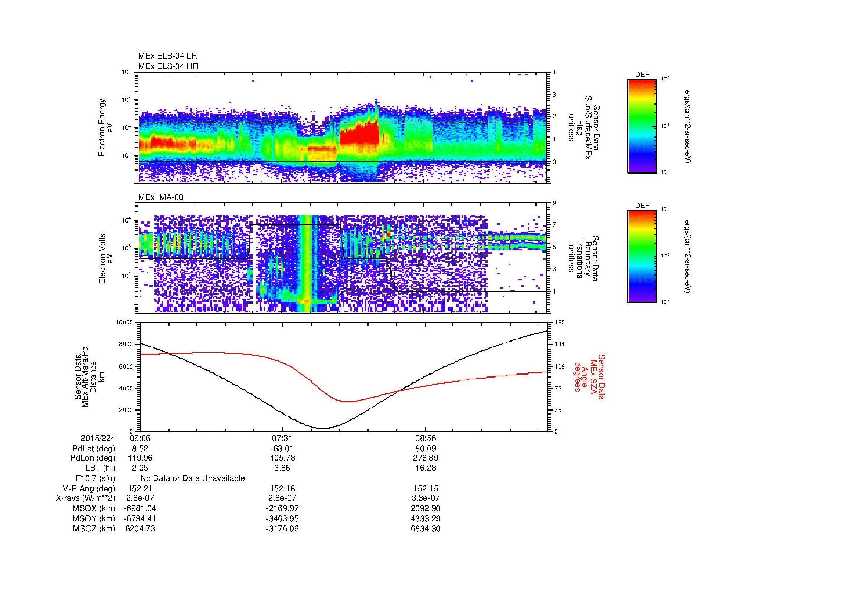Click the LST value '16.28'
The width and height of the screenshot is (868, 613).
426,468
